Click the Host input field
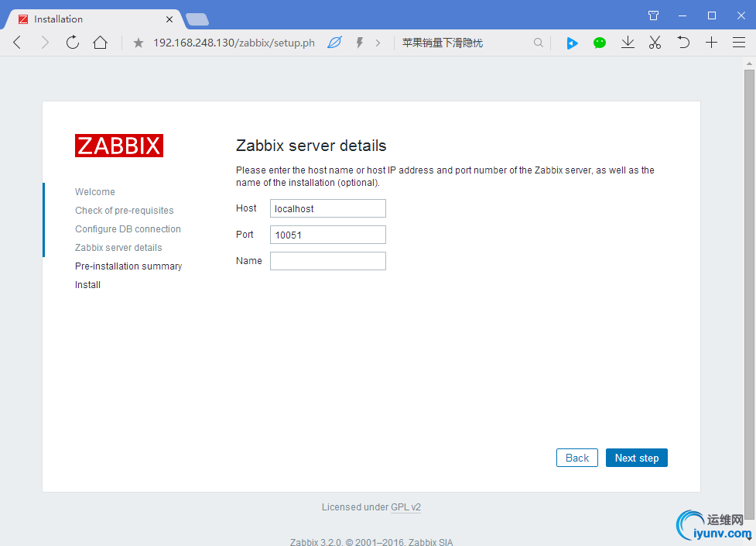This screenshot has height=546, width=756. coord(328,208)
